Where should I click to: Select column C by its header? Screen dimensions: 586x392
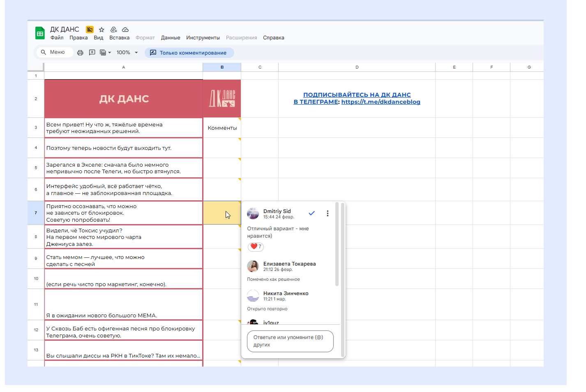(260, 67)
